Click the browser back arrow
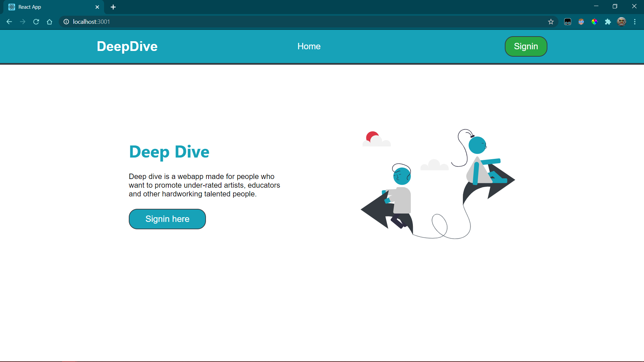 pyautogui.click(x=9, y=22)
